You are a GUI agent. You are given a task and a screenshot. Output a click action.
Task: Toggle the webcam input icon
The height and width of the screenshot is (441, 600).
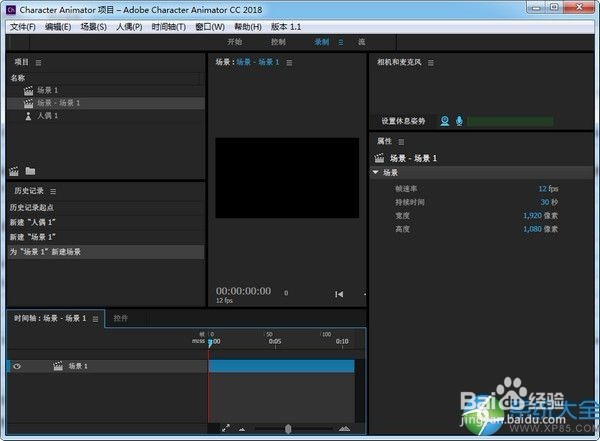pyautogui.click(x=445, y=121)
